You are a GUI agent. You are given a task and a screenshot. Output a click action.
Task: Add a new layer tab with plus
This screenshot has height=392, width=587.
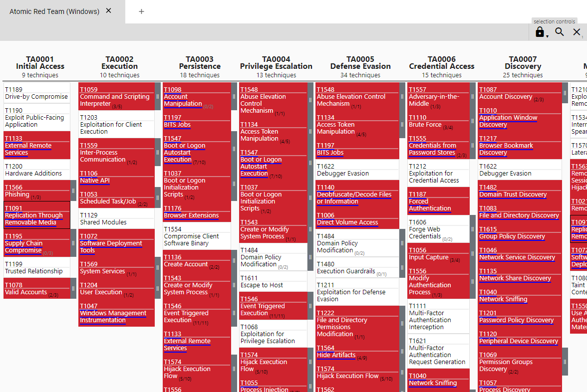(141, 11)
